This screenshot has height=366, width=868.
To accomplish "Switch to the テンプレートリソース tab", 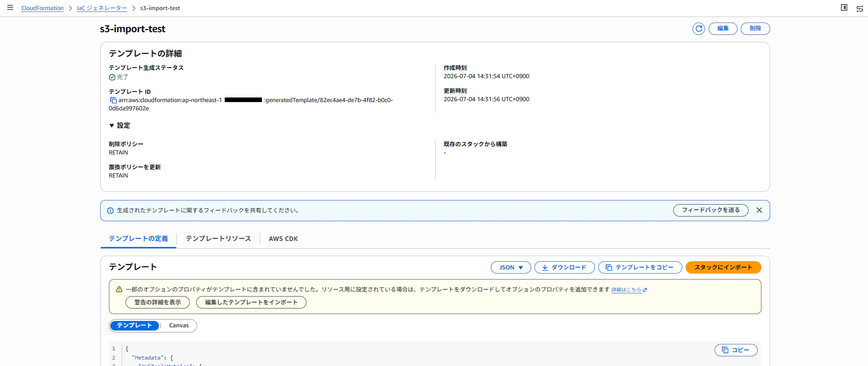I will click(x=218, y=239).
